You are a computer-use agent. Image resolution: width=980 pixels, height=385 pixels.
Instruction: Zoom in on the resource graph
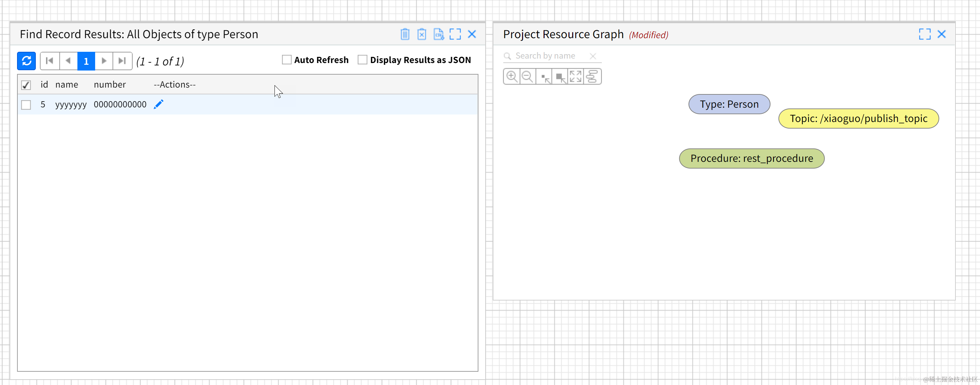pyautogui.click(x=512, y=76)
